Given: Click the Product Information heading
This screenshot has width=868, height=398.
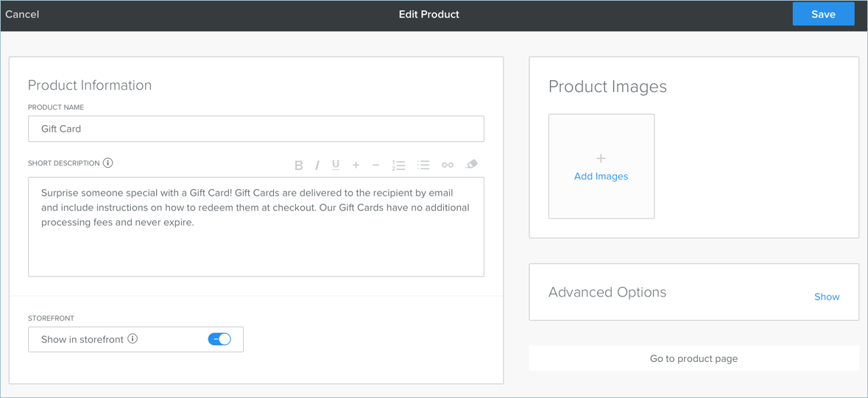Looking at the screenshot, I should pos(90,85).
